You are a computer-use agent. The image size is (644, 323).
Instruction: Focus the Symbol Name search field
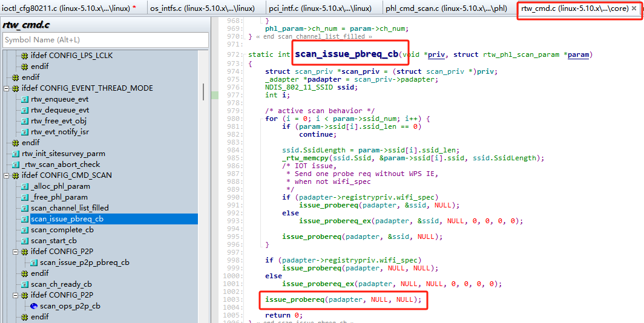coord(105,40)
